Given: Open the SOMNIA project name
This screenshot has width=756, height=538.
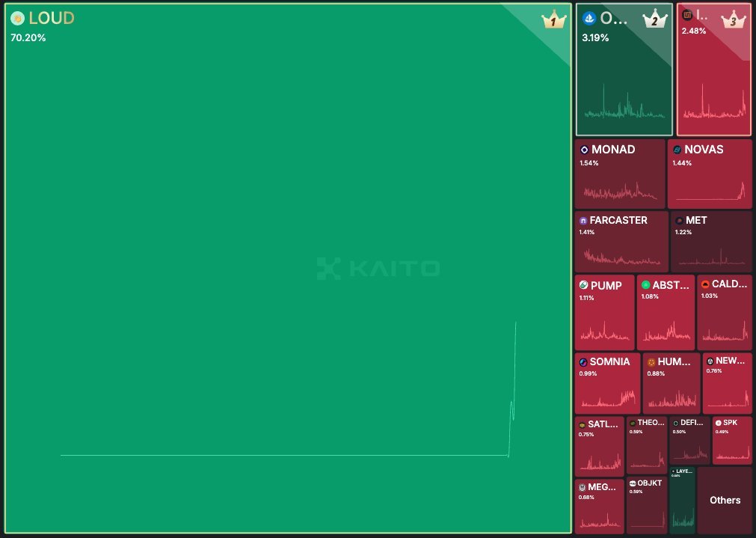Looking at the screenshot, I should click(x=610, y=362).
